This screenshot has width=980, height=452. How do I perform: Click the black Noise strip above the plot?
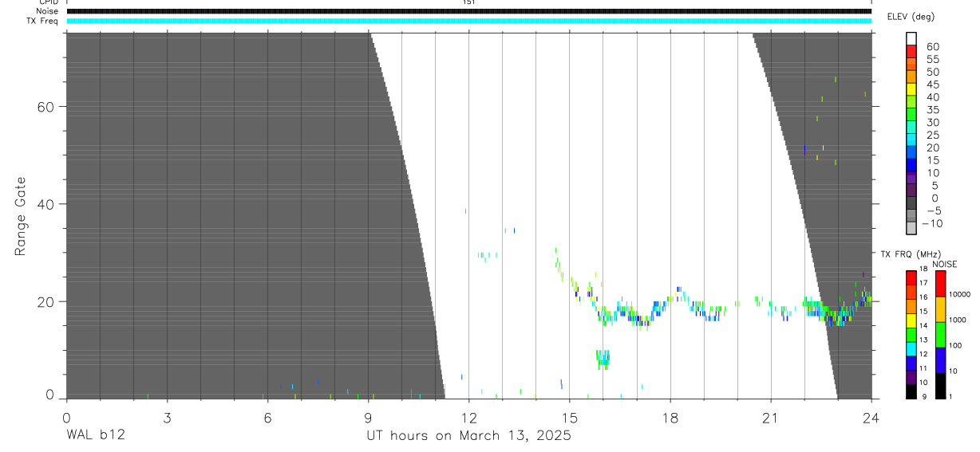pos(468,11)
